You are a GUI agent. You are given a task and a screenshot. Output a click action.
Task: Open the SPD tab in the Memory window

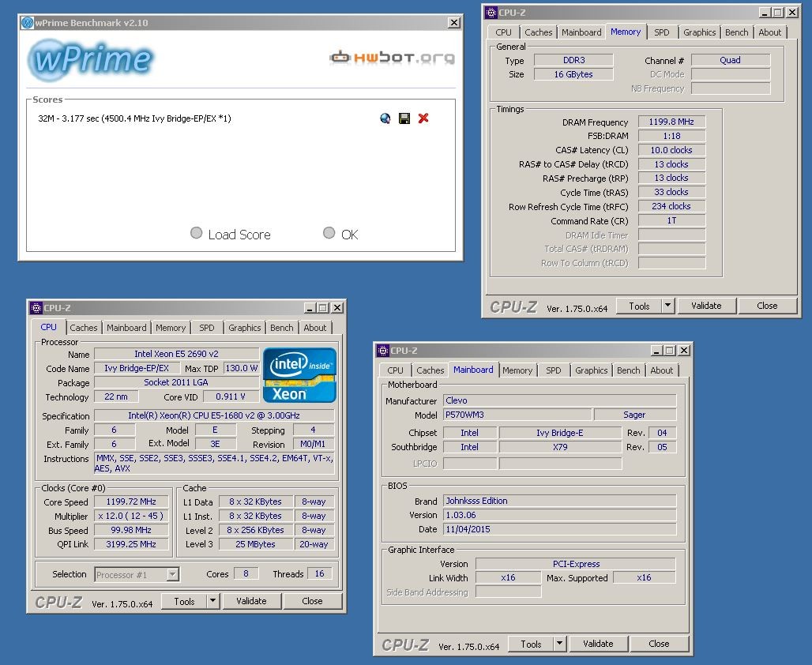661,32
